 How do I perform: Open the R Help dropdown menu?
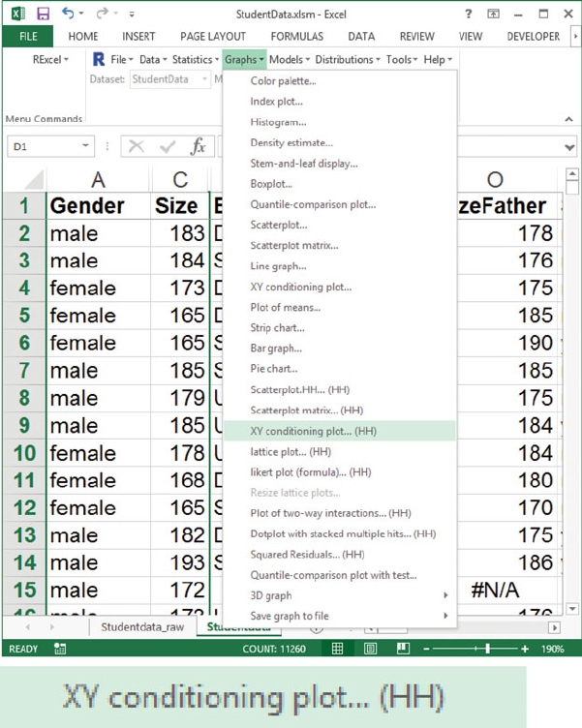(x=438, y=59)
